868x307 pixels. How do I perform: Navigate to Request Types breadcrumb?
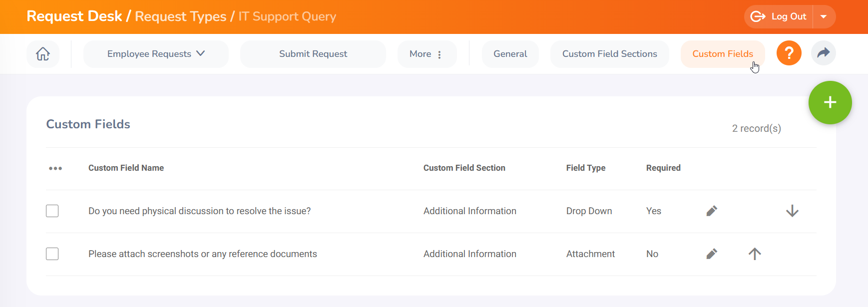(x=180, y=16)
